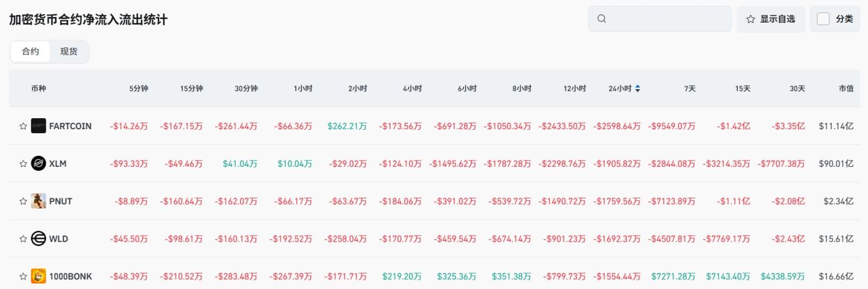Image resolution: width=868 pixels, height=289 pixels.
Task: Click the PNUT coin logo
Action: (x=38, y=201)
